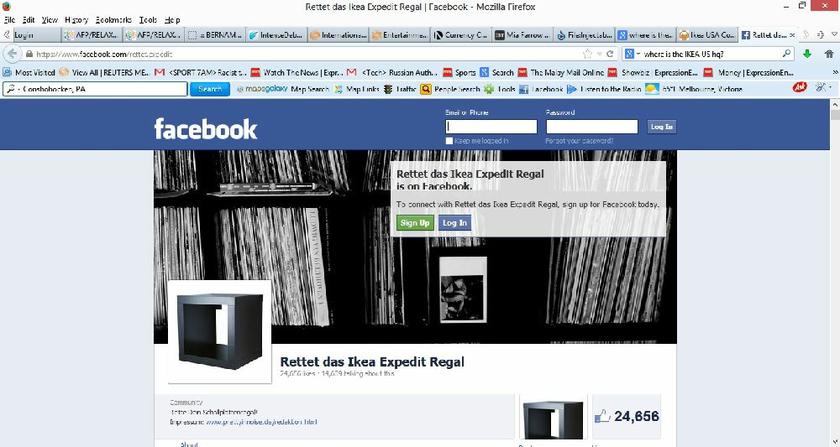Open the URL history dropdown arrow
Viewport: 840px width, 447px height.
tap(599, 54)
